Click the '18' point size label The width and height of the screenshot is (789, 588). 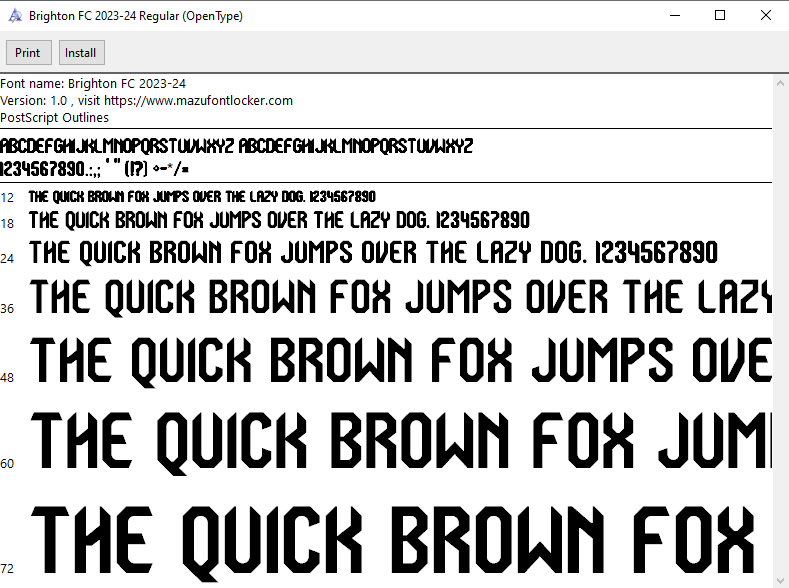[x=7, y=223]
